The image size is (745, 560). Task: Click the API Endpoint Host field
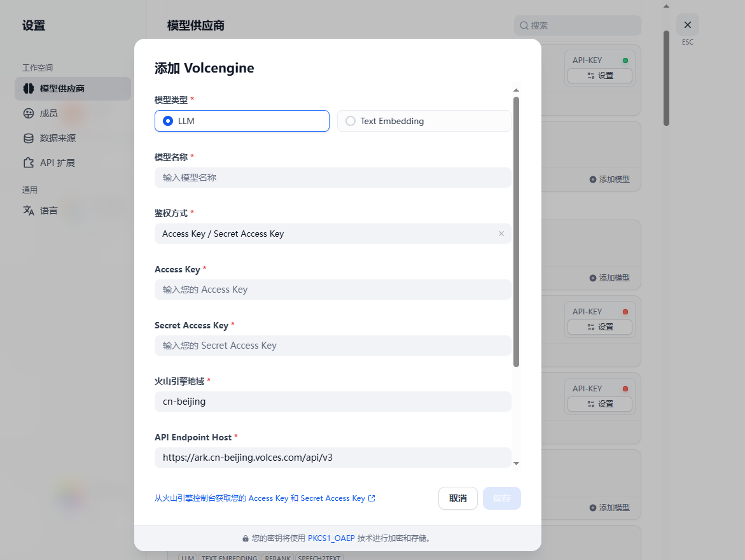tap(332, 457)
